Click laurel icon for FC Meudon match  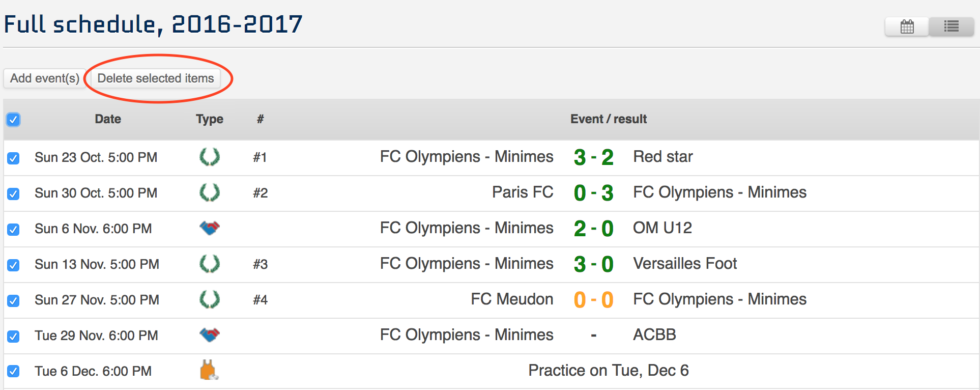click(210, 299)
